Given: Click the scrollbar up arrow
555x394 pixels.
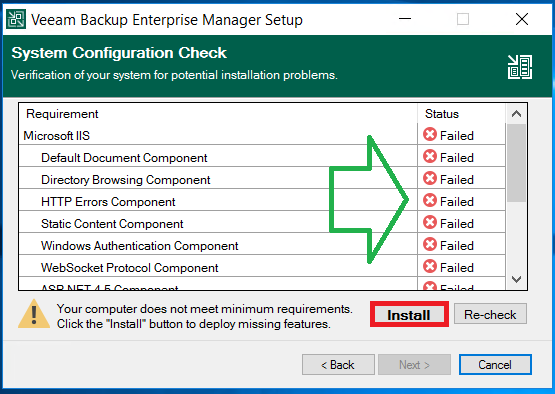Looking at the screenshot, I should pyautogui.click(x=516, y=114).
